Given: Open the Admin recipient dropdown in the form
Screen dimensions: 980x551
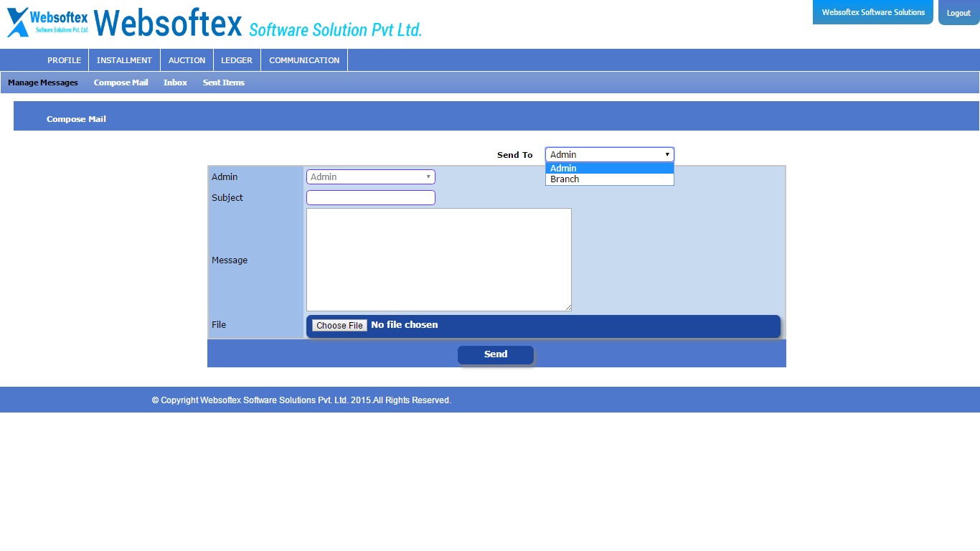Looking at the screenshot, I should [371, 176].
